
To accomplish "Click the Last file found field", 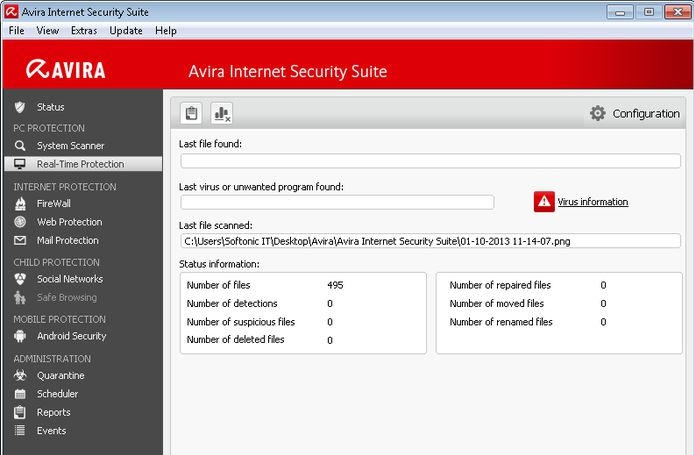I will 430,161.
